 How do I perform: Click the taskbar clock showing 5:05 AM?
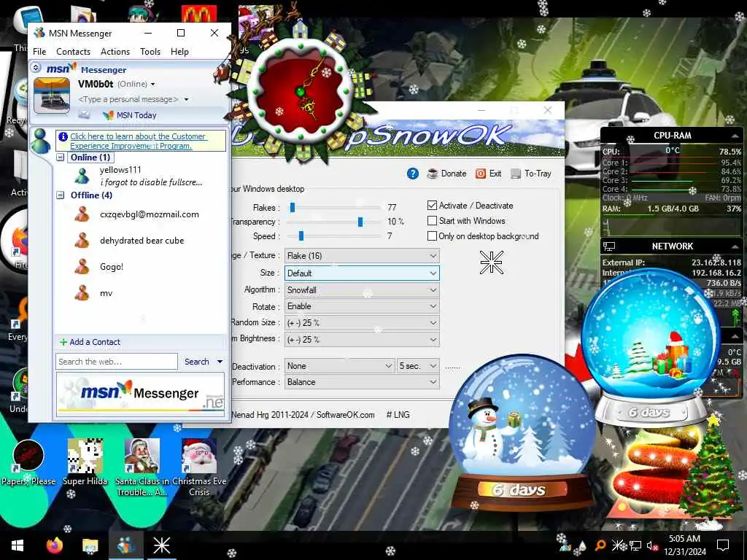(x=684, y=545)
